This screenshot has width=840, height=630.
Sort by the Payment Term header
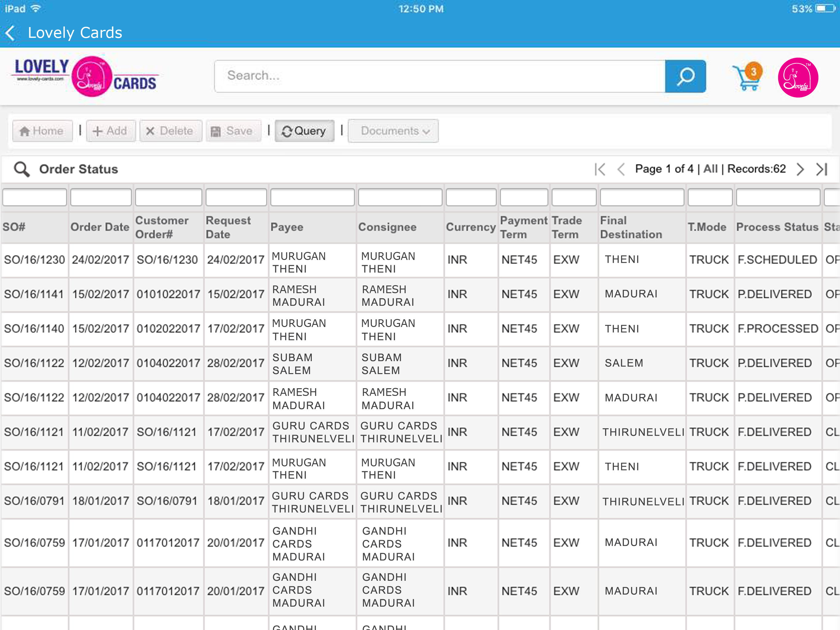point(524,227)
